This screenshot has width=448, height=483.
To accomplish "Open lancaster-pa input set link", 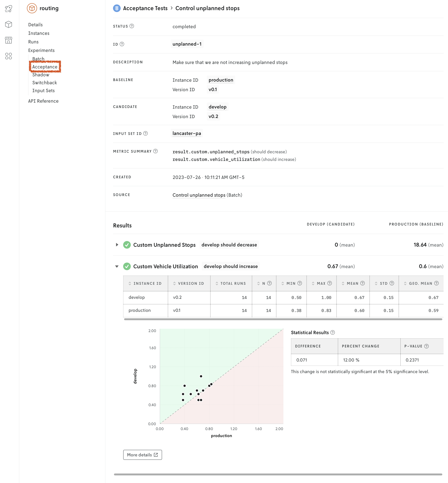I will 187,133.
